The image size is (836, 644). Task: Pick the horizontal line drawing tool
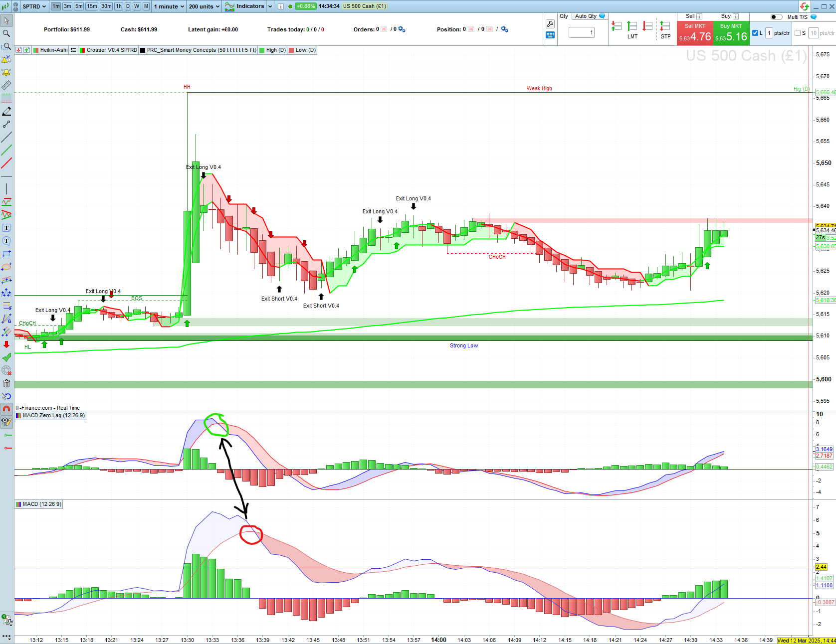6,176
